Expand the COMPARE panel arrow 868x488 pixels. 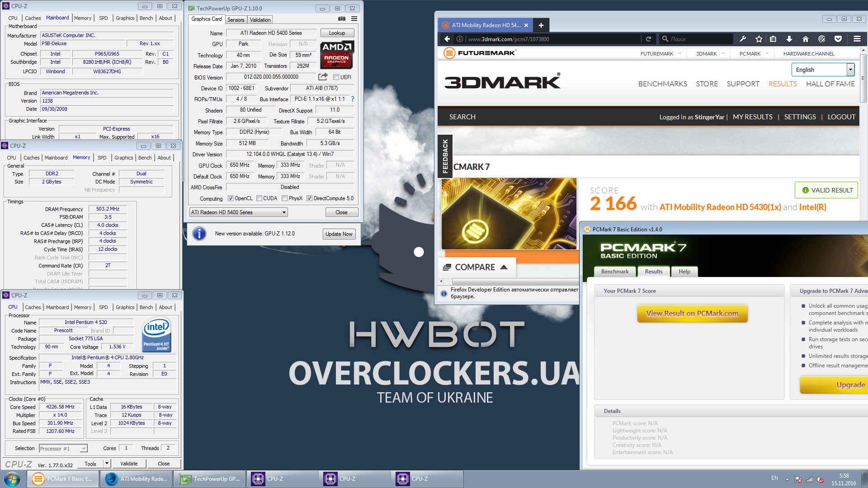(504, 267)
